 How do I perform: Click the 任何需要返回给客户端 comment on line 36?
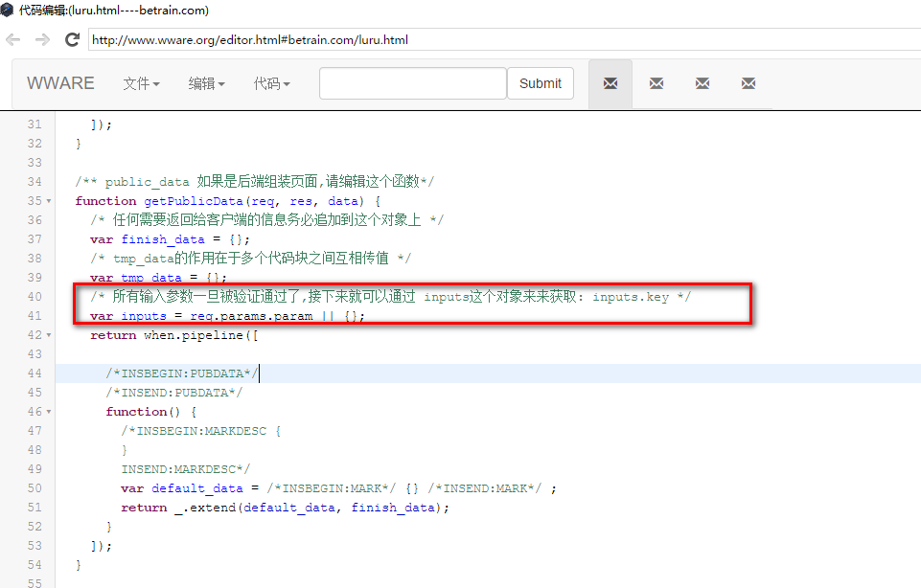tap(266, 220)
